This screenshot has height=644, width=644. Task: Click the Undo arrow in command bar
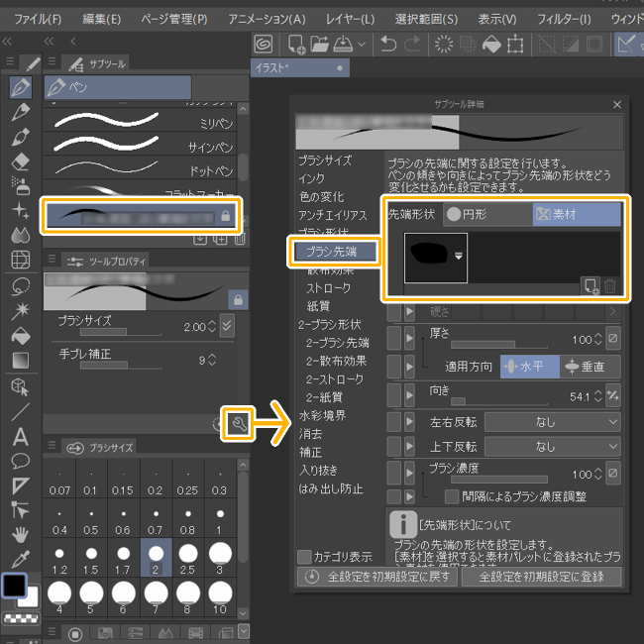(x=388, y=44)
